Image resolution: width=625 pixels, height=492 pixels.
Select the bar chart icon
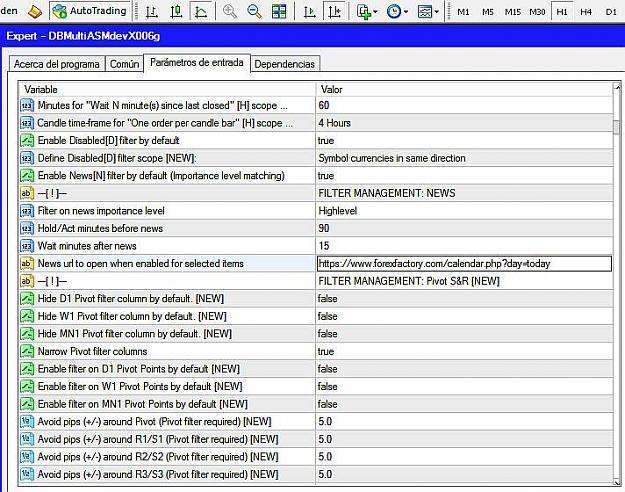pyautogui.click(x=151, y=12)
